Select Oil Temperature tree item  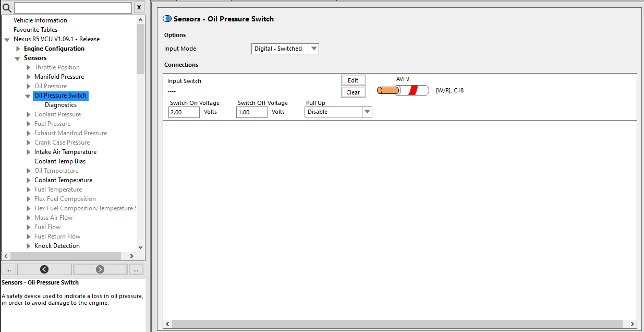coord(56,171)
